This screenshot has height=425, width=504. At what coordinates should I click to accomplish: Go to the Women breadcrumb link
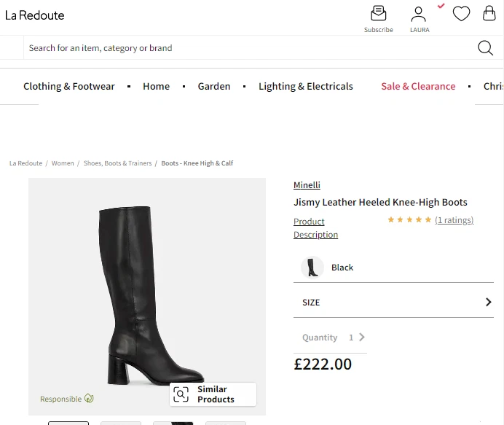tap(63, 163)
